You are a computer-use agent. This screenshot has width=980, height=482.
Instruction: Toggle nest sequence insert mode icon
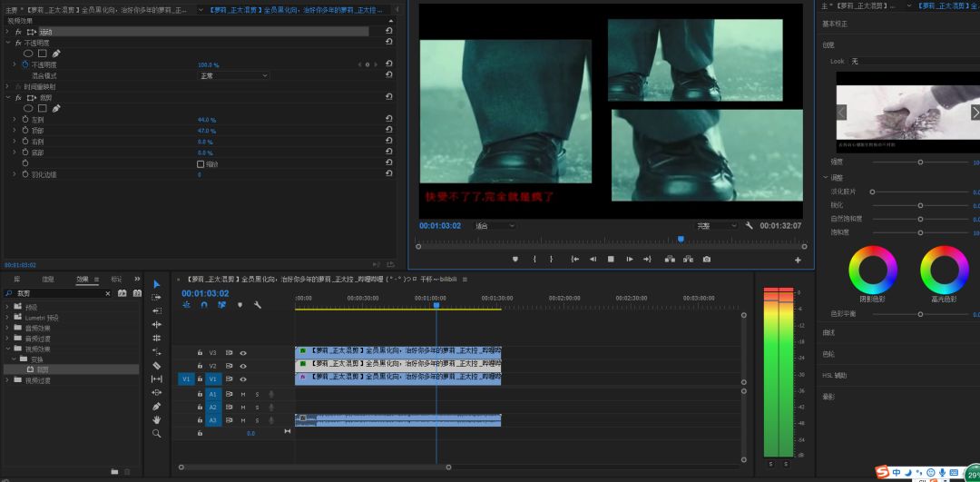pos(186,305)
